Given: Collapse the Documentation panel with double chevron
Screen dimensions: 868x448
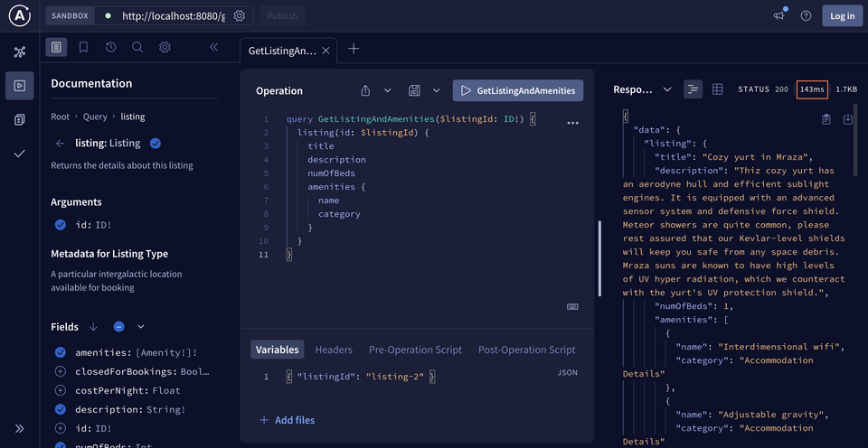Looking at the screenshot, I should click(x=214, y=47).
